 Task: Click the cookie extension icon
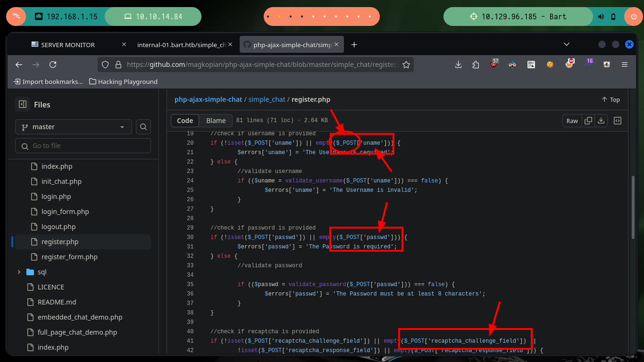coord(550,65)
